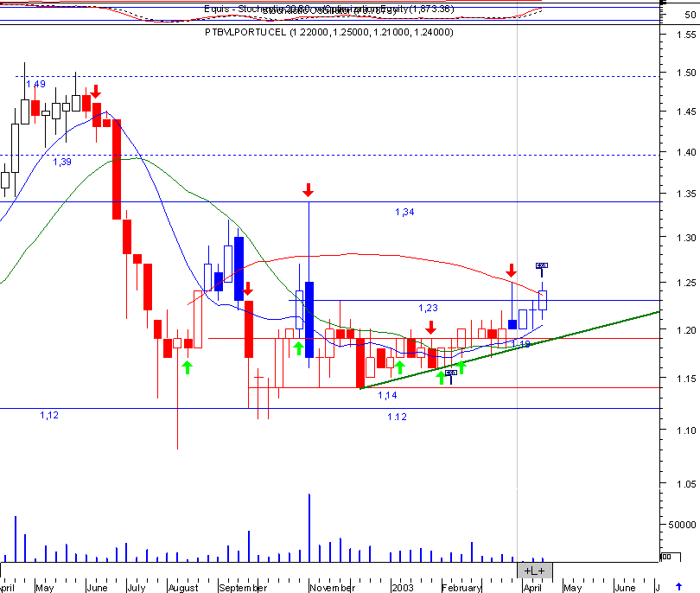Click the red down arrow left of the upper exit sign
This screenshot has height=593, width=700.
511,271
